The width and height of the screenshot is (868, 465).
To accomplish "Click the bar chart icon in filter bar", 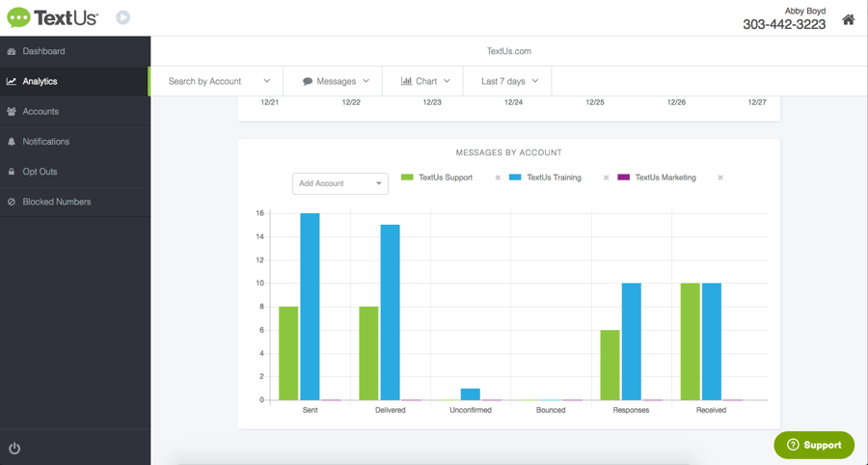I will 406,81.
